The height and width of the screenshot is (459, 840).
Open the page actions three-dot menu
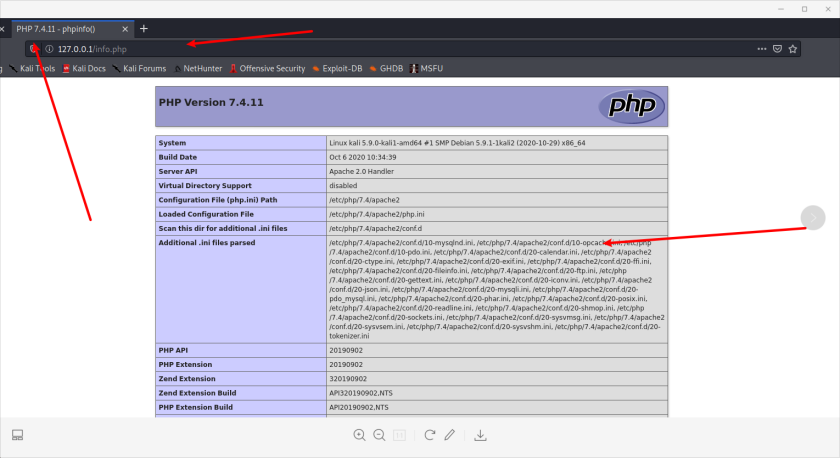[x=762, y=49]
